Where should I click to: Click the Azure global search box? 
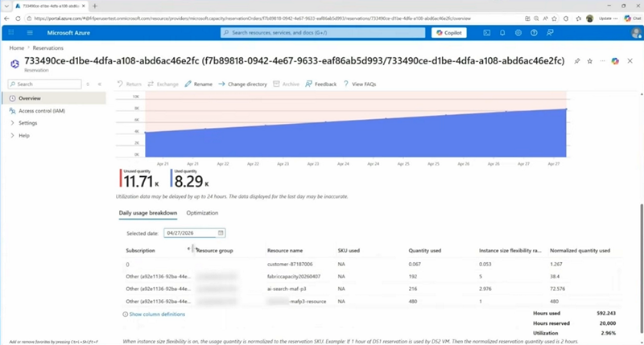323,33
